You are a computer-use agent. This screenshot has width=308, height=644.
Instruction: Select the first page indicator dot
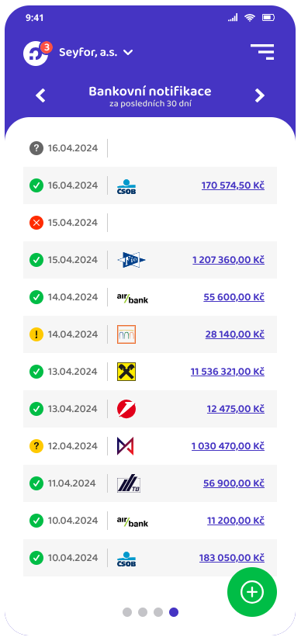click(127, 612)
